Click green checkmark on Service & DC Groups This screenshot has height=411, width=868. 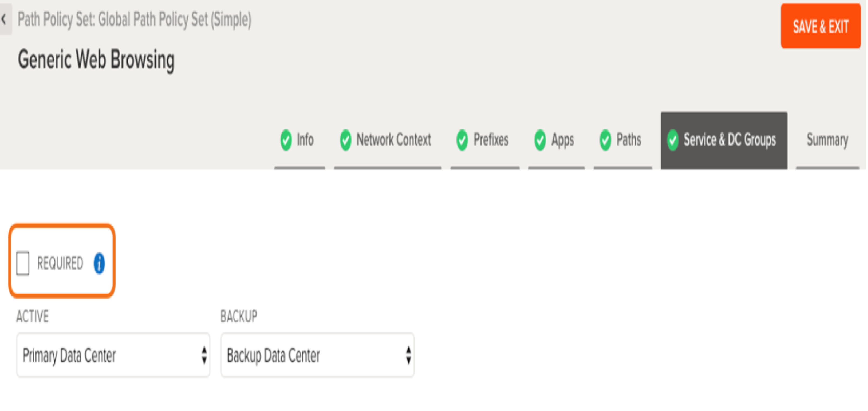click(x=673, y=140)
